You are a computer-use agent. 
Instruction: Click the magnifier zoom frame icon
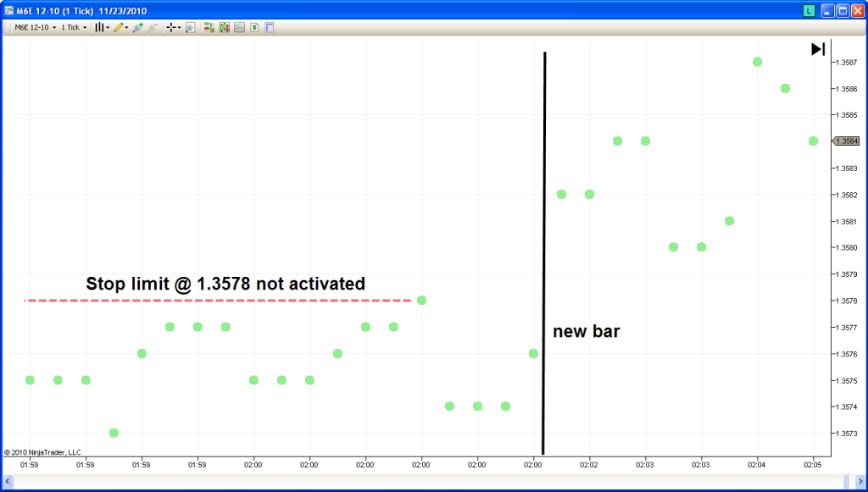click(190, 27)
